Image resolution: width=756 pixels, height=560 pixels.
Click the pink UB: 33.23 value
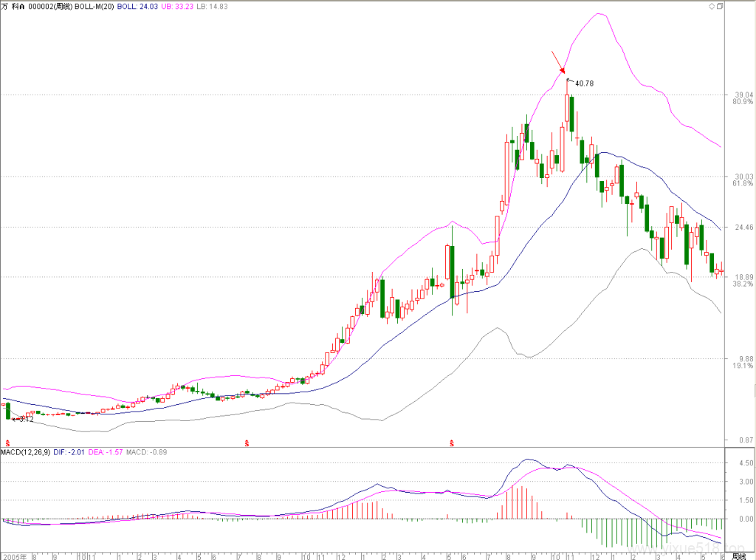(177, 7)
